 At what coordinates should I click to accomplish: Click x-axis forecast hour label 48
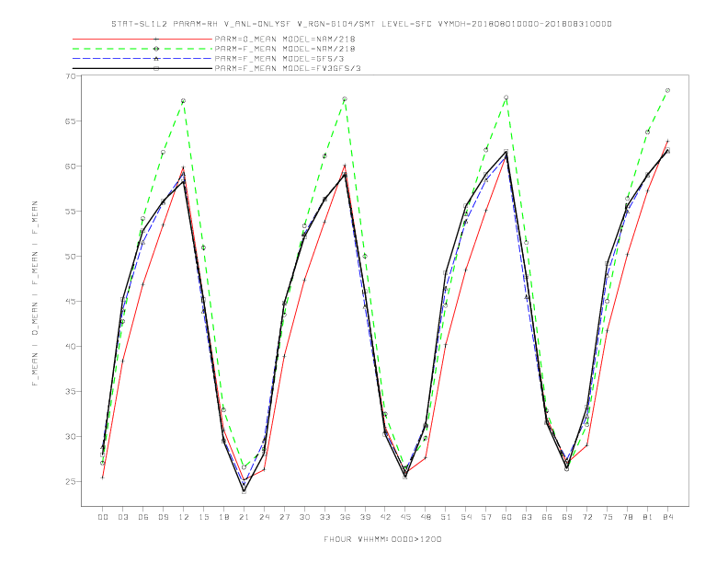(x=426, y=517)
